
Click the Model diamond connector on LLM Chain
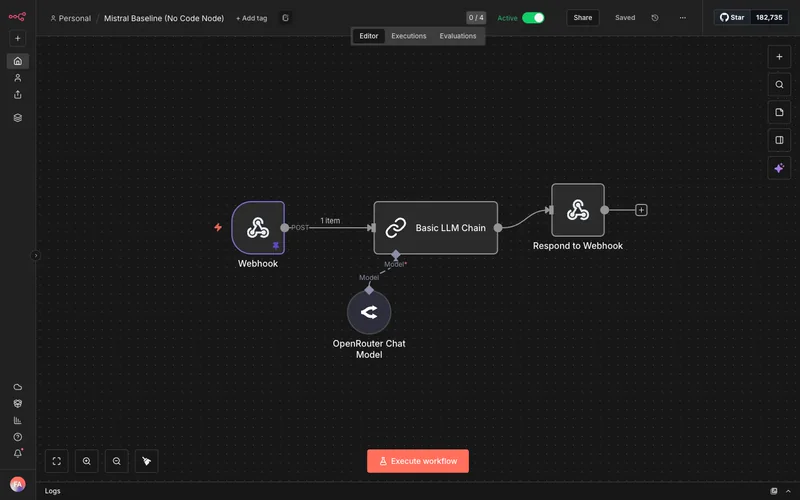tap(395, 254)
